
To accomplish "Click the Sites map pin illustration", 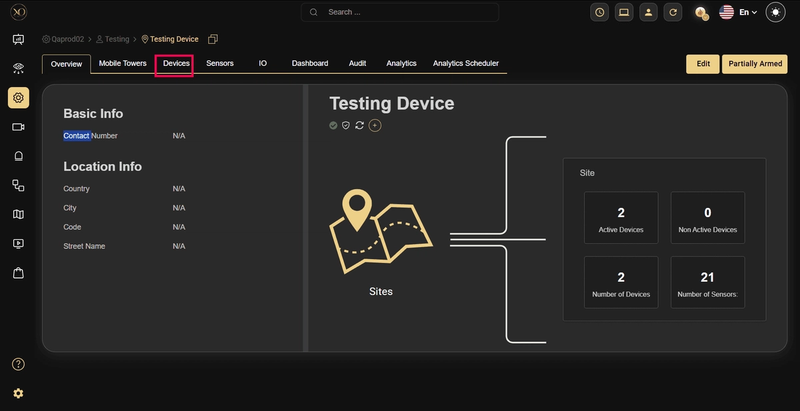I will (x=381, y=232).
